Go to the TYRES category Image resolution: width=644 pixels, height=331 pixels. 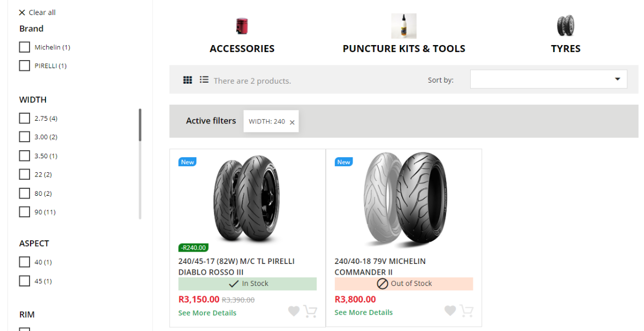[x=566, y=48]
